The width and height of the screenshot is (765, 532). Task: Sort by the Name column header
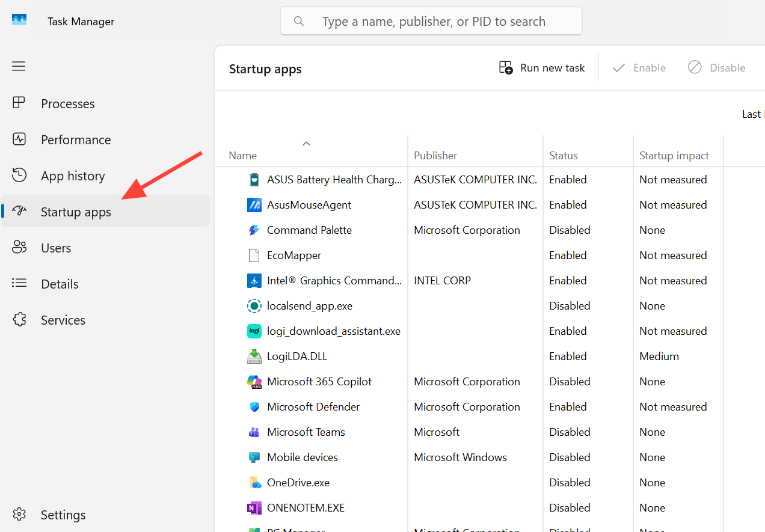pyautogui.click(x=242, y=156)
